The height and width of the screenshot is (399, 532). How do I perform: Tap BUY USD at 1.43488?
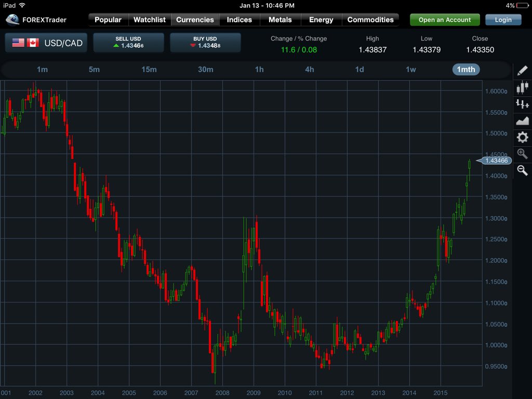coord(205,43)
